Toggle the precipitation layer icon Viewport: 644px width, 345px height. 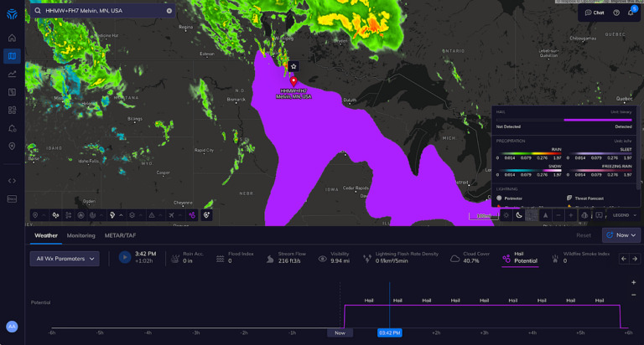(x=56, y=215)
